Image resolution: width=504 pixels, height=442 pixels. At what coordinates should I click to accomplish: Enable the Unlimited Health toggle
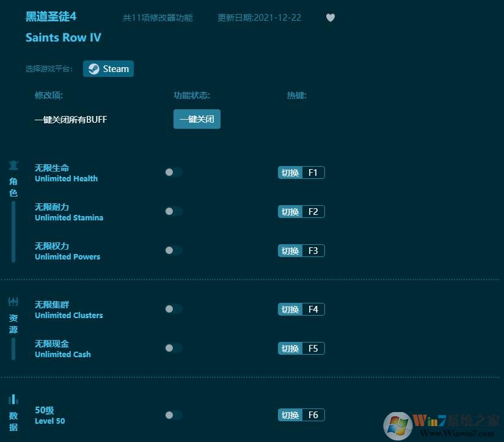point(173,172)
